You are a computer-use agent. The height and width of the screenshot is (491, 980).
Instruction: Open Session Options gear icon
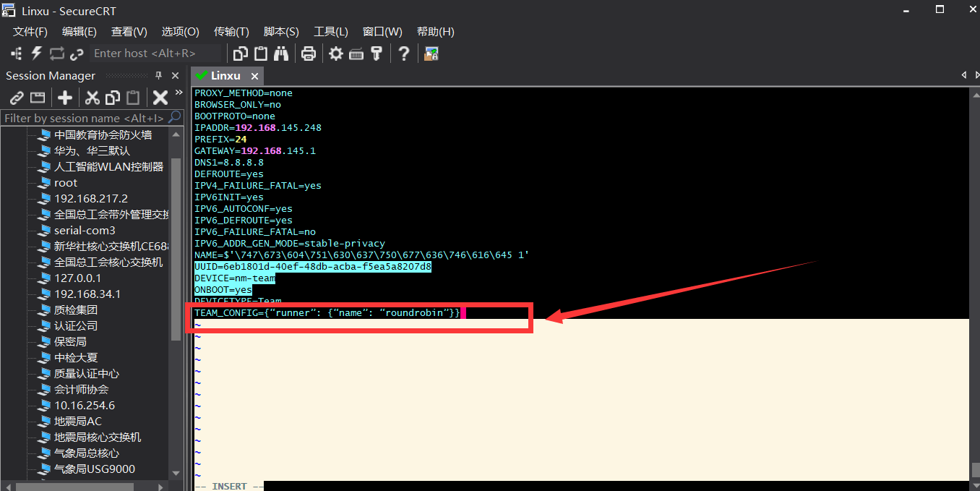[x=336, y=54]
